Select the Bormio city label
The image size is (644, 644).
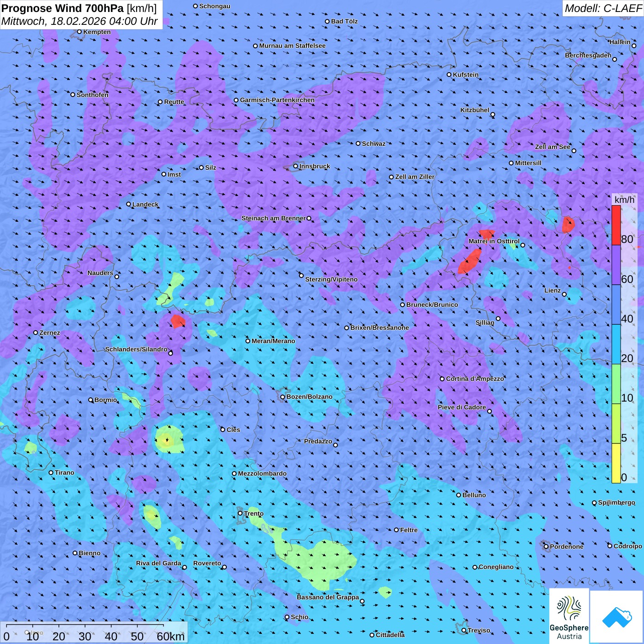(x=105, y=400)
